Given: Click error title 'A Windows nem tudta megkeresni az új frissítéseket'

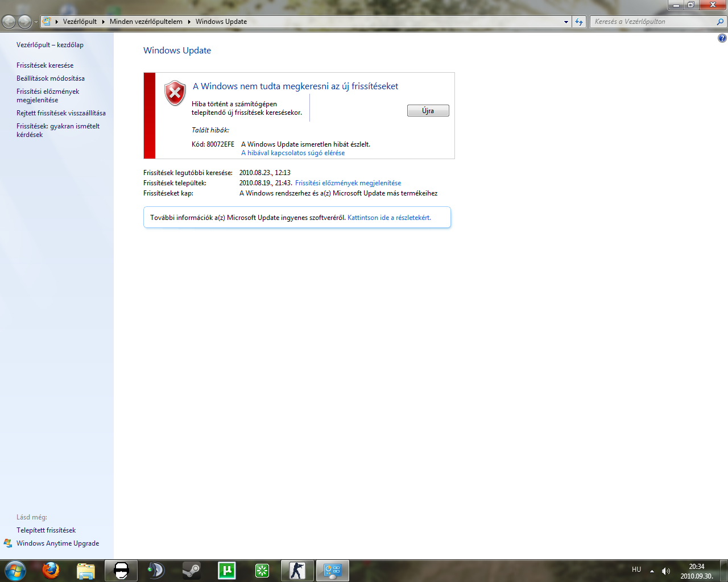Looking at the screenshot, I should click(295, 86).
